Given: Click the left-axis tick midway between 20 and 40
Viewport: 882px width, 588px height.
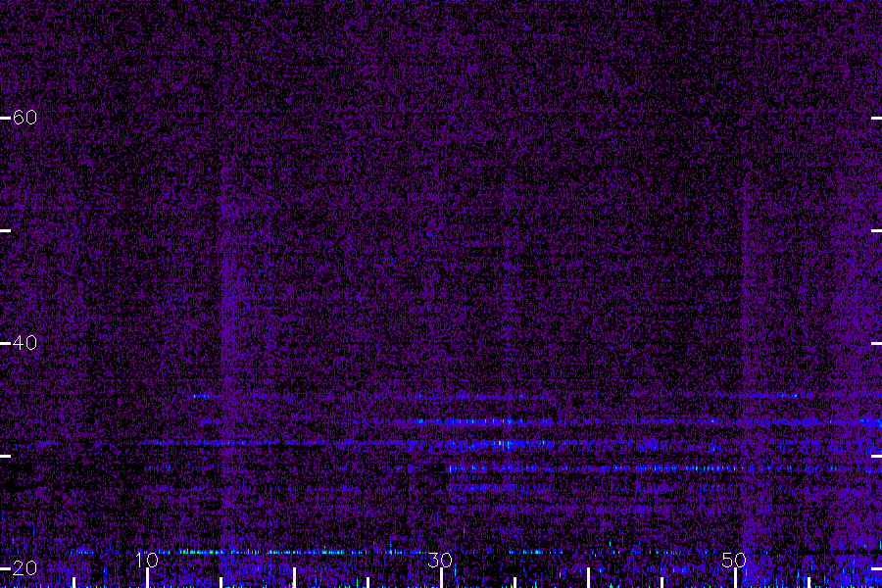Looking at the screenshot, I should click(5, 457).
